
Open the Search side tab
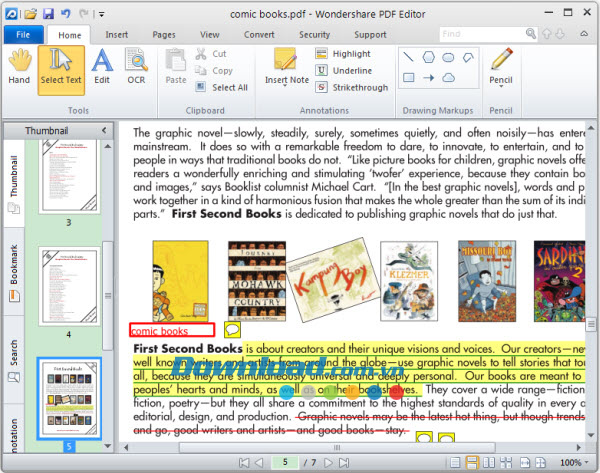pos(14,360)
